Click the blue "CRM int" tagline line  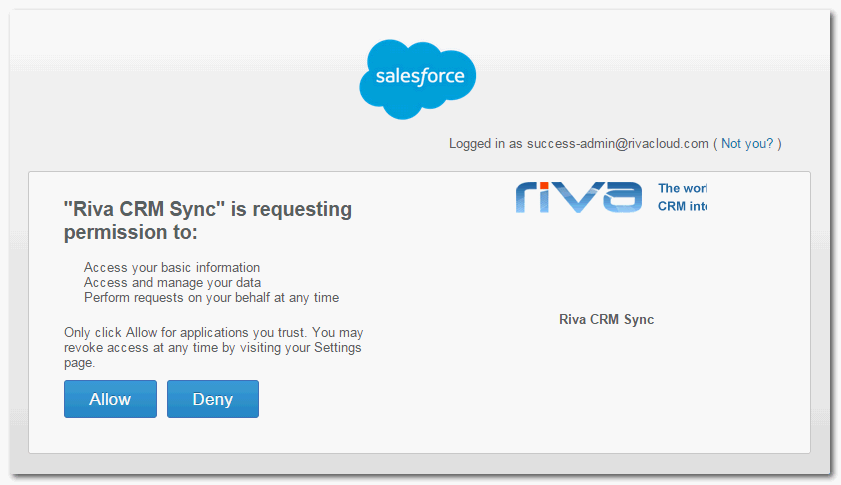[x=683, y=206]
